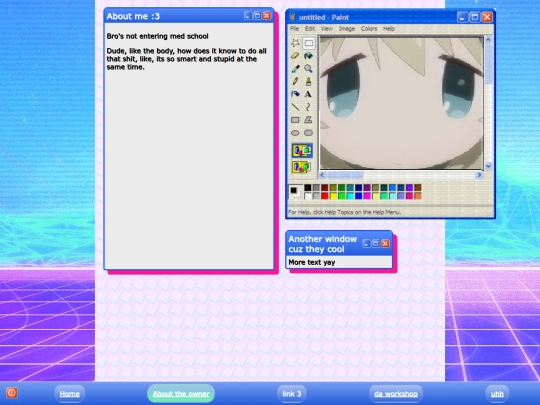Screen dimensions: 540x405
Task: Click the red power icon in taskbar
Action: point(11,393)
